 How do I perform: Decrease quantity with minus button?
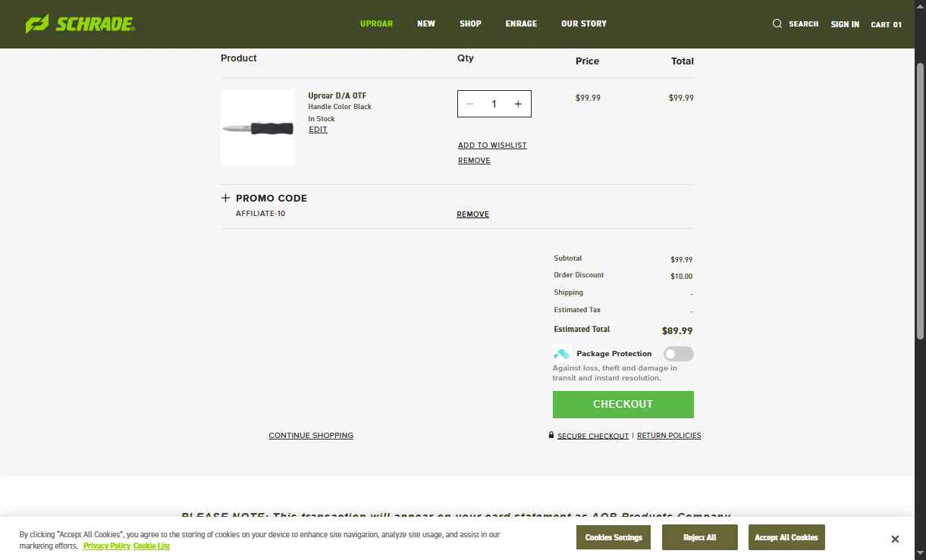[x=469, y=104]
